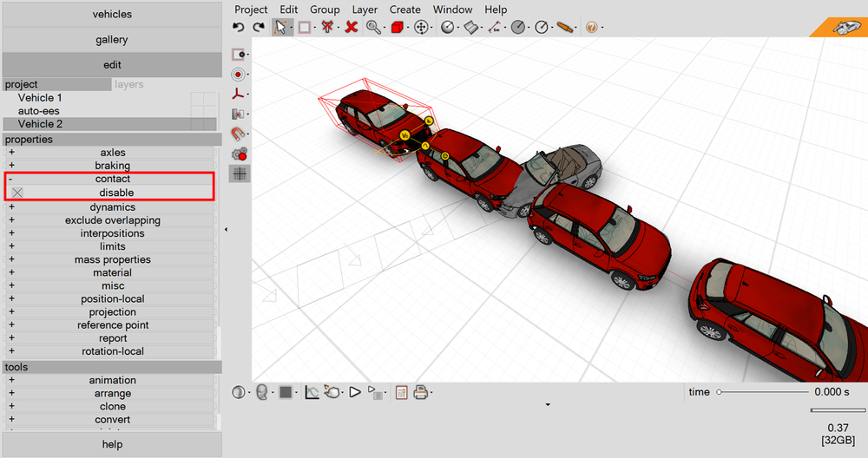Collapse the left panel with arrow handle
This screenshot has height=458, width=868.
coord(226,230)
